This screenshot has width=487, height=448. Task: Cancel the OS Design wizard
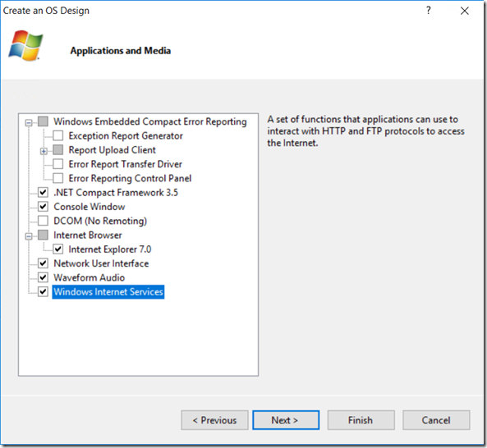(x=436, y=420)
